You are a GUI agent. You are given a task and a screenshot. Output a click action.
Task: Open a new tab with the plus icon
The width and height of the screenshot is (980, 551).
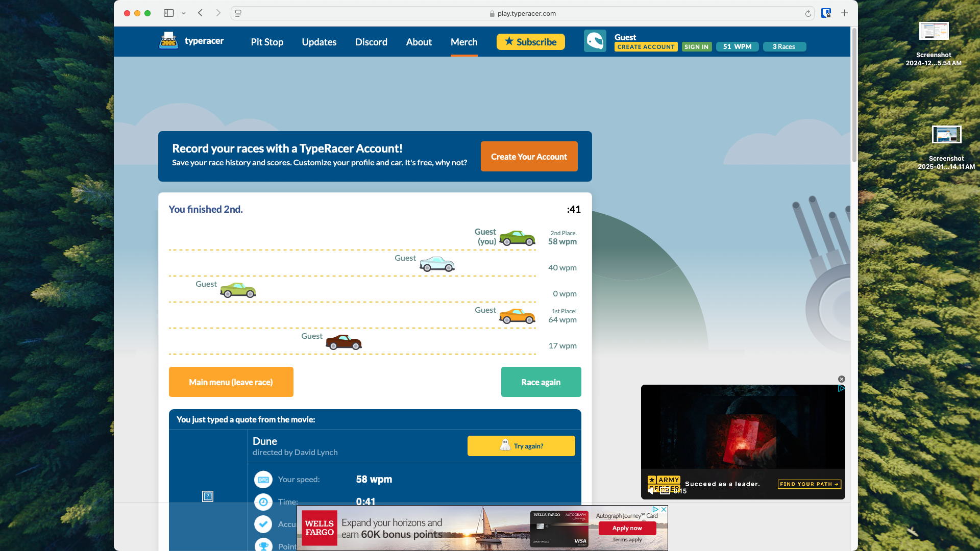coord(845,13)
